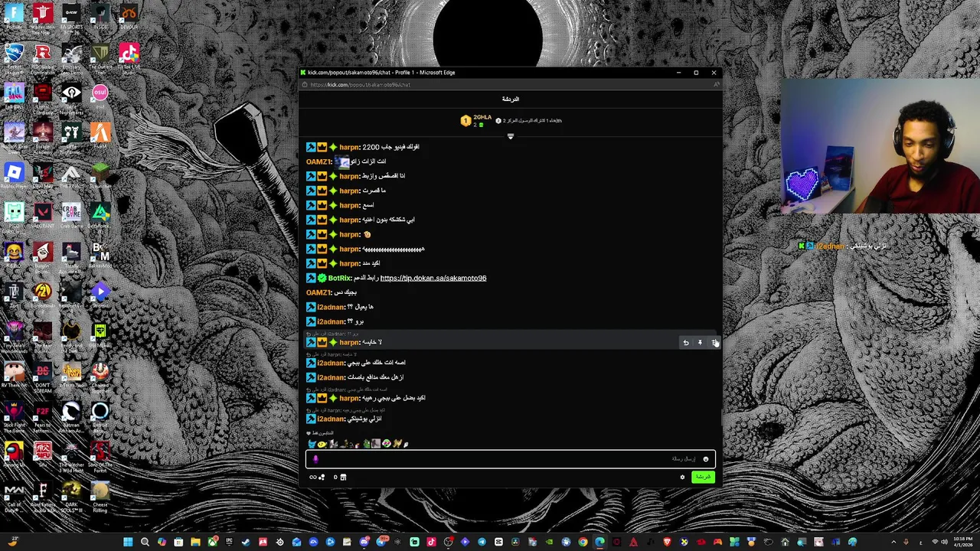This screenshot has height=551, width=980.
Task: Open DEVOUR desktop shortcut
Action: click(129, 18)
